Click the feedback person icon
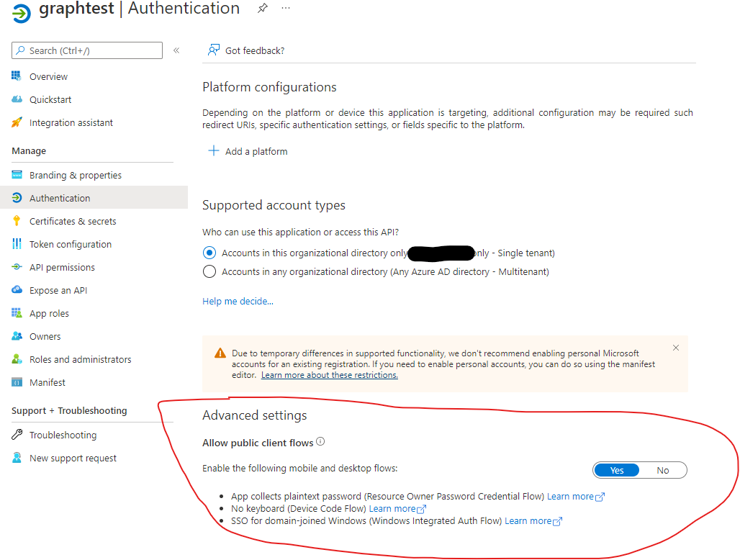 click(214, 50)
